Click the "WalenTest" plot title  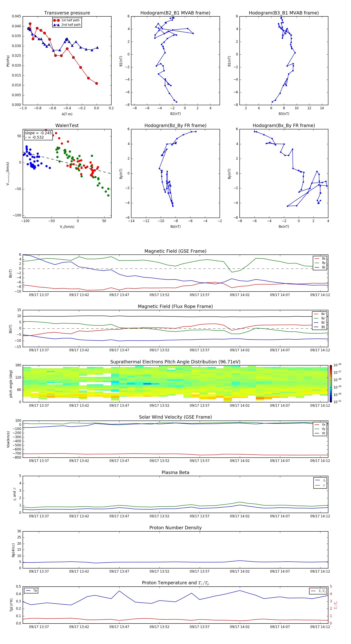click(x=67, y=125)
